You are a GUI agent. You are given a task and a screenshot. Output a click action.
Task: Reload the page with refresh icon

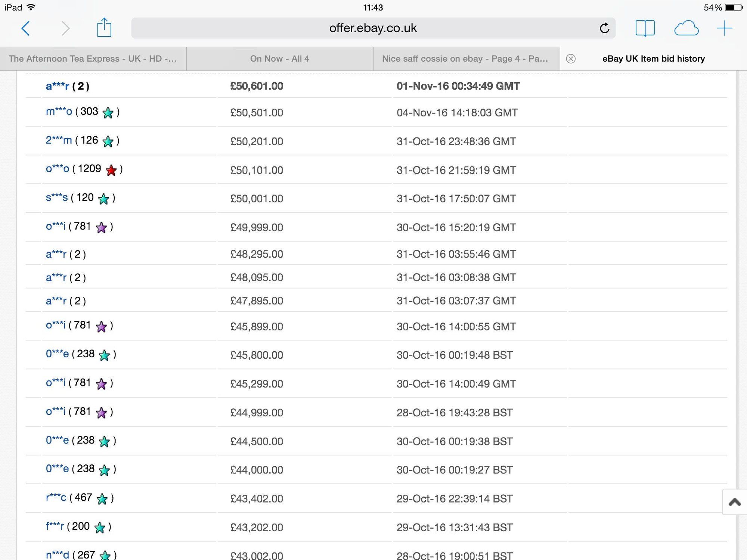tap(604, 28)
